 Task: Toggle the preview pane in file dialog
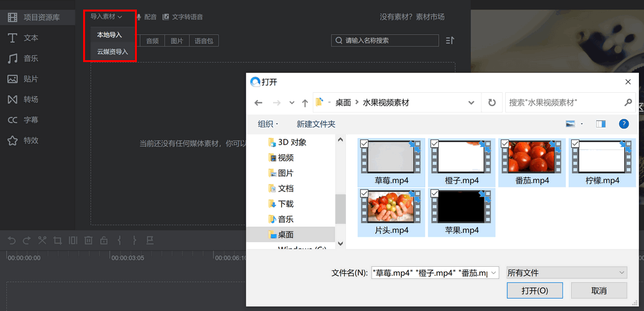click(601, 124)
